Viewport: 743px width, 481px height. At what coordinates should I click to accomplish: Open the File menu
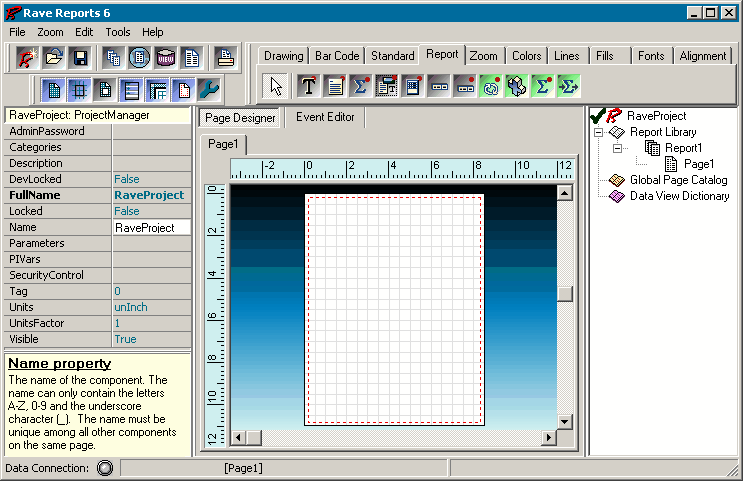pos(17,32)
